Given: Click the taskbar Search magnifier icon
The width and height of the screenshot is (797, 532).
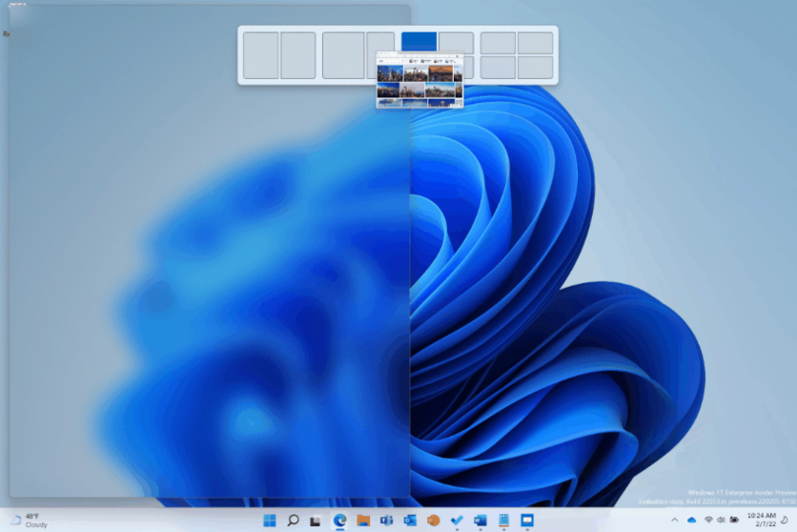Looking at the screenshot, I should 294,520.
